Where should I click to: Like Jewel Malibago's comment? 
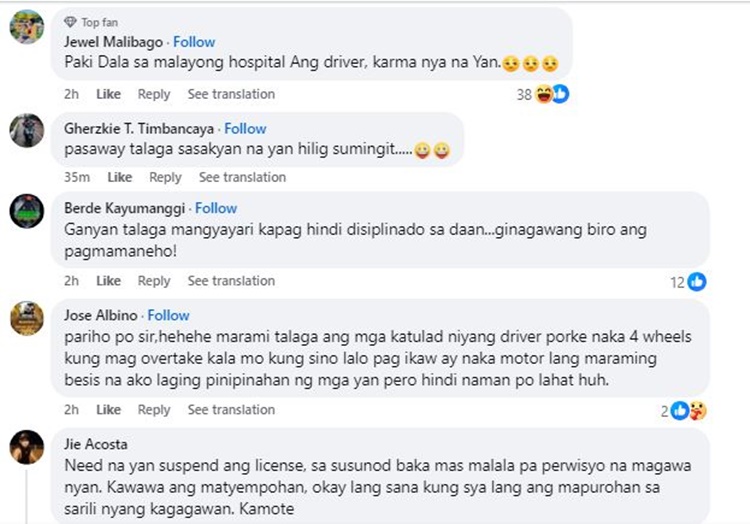click(x=108, y=94)
